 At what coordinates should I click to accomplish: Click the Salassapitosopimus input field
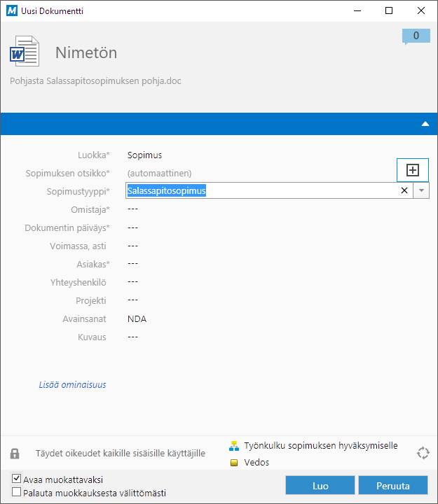point(259,190)
